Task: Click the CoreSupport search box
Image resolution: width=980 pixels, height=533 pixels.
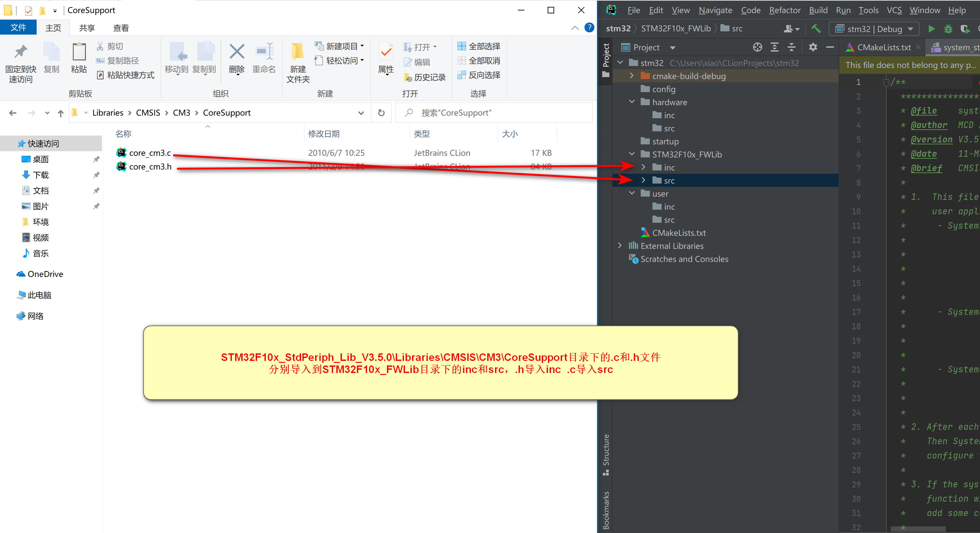Action: click(x=494, y=113)
